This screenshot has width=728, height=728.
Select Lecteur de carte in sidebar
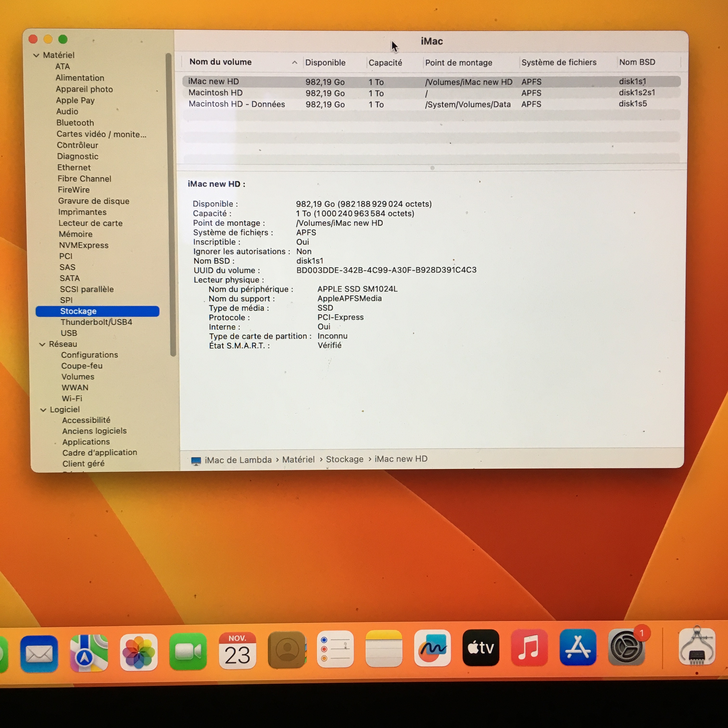91,223
